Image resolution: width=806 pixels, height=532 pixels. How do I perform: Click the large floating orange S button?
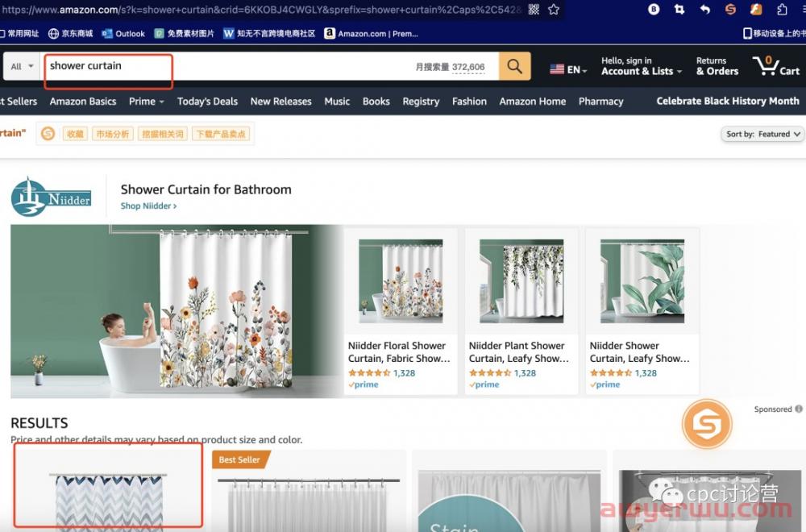(707, 424)
